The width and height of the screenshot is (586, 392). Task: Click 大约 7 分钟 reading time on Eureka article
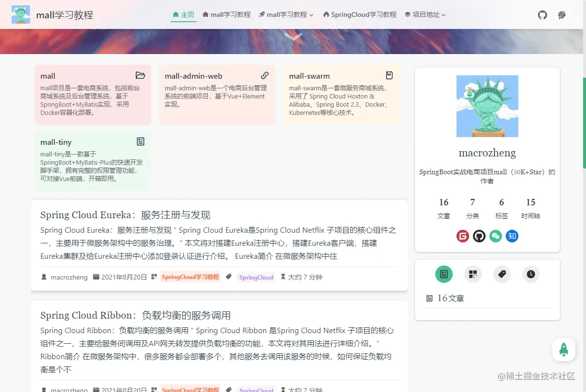(305, 277)
